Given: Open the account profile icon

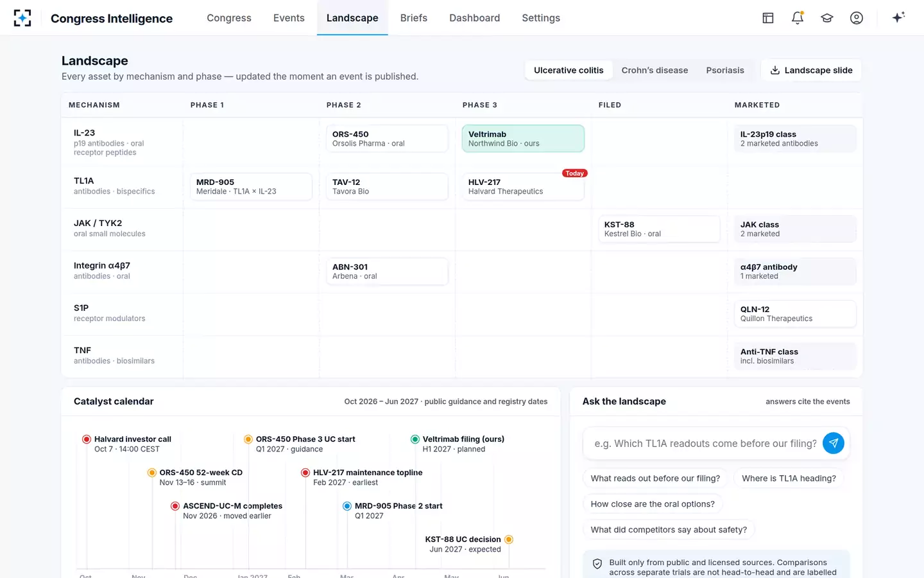Looking at the screenshot, I should (x=857, y=18).
